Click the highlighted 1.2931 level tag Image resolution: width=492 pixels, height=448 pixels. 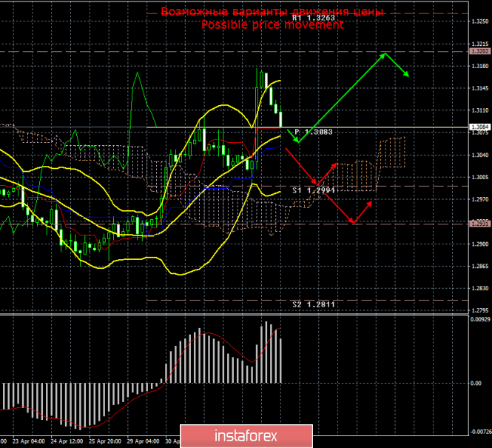click(x=479, y=224)
